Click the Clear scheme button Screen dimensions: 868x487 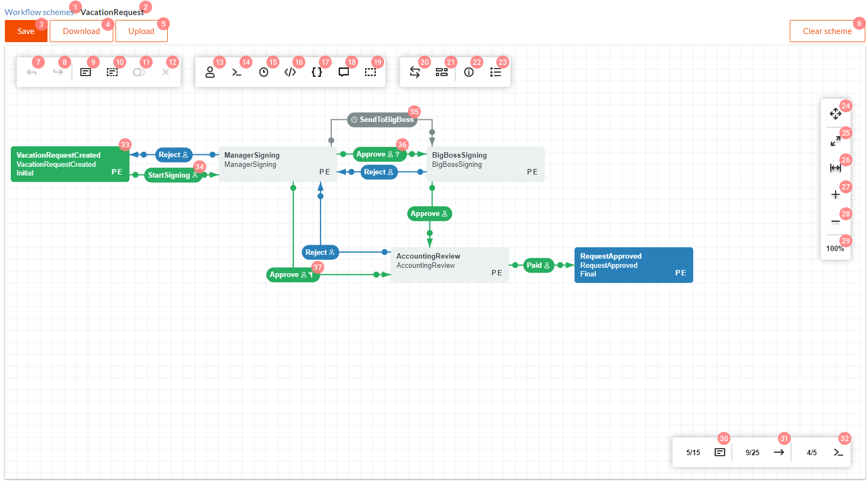tap(827, 31)
